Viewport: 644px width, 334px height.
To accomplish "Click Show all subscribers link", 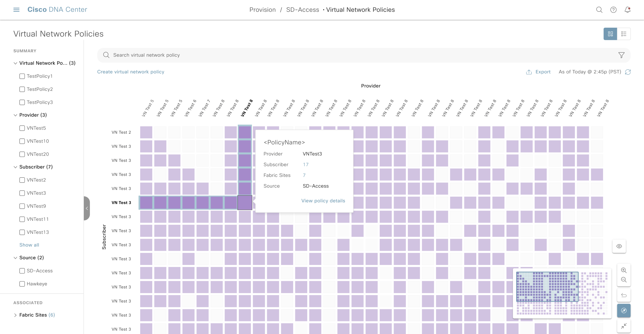I will pos(29,245).
